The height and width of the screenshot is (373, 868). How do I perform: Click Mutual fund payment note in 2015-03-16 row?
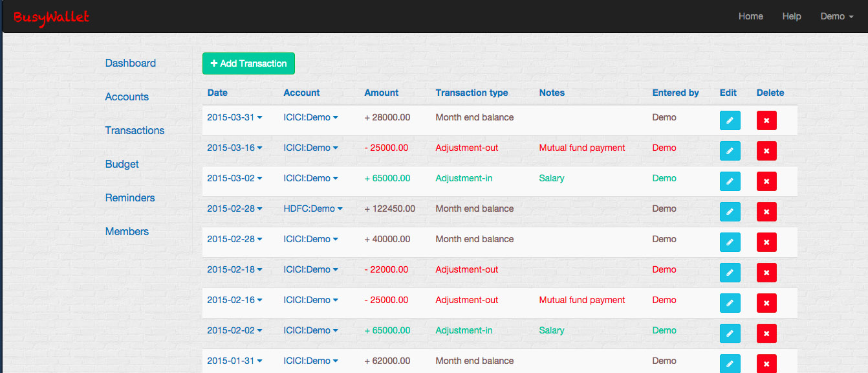(582, 148)
